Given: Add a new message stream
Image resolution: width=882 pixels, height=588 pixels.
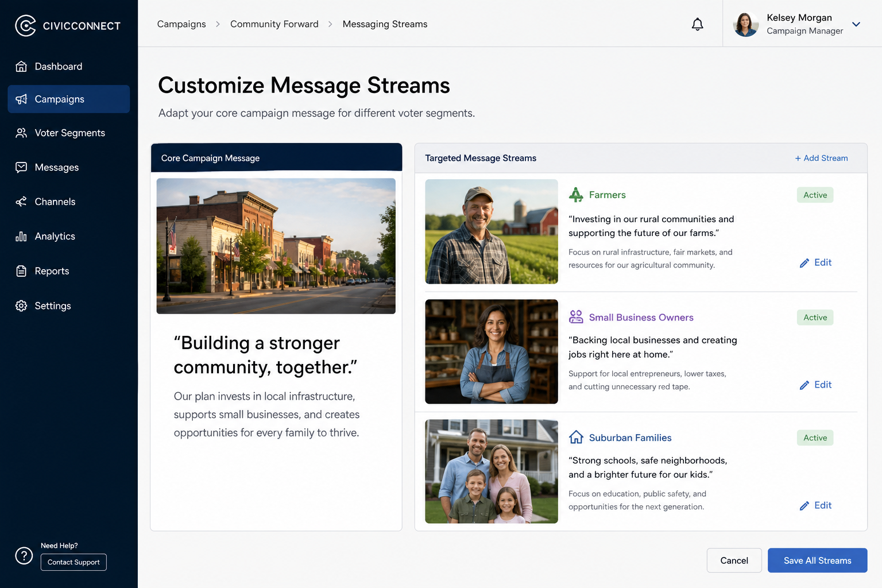Looking at the screenshot, I should (x=821, y=158).
